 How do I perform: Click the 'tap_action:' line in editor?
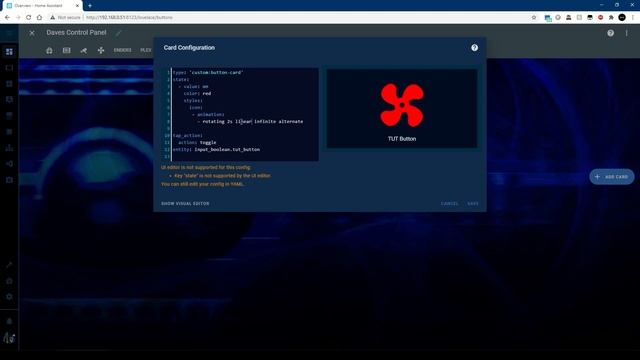pyautogui.click(x=187, y=136)
